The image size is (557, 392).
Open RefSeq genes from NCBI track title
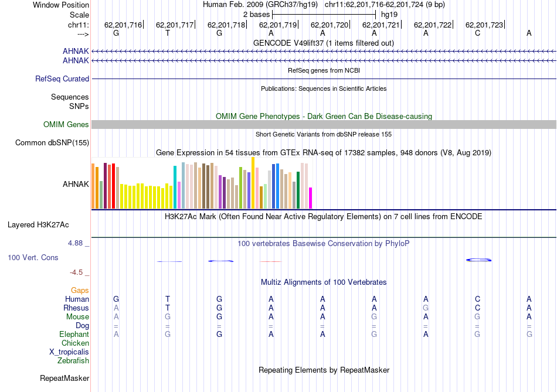coord(324,70)
